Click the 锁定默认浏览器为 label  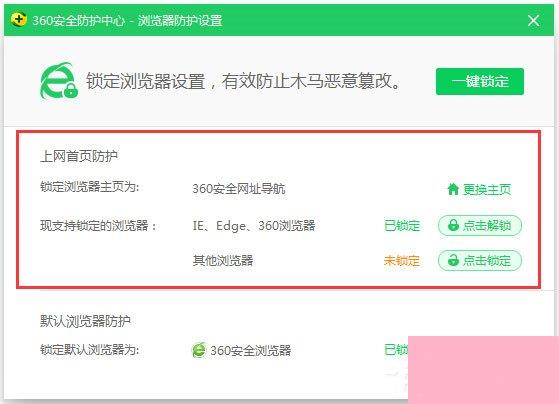pos(89,349)
